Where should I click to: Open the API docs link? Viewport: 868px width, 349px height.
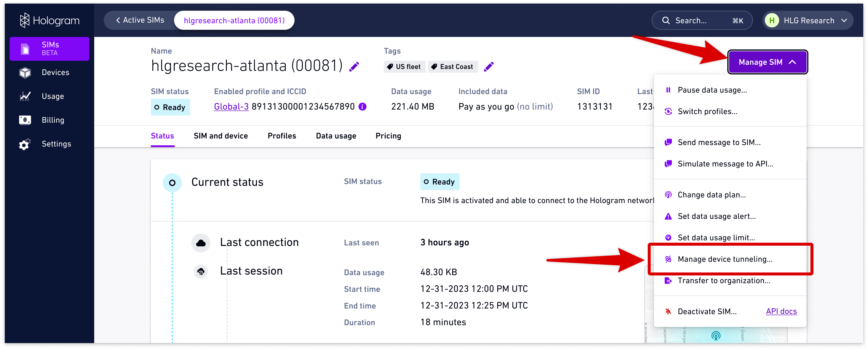(781, 311)
